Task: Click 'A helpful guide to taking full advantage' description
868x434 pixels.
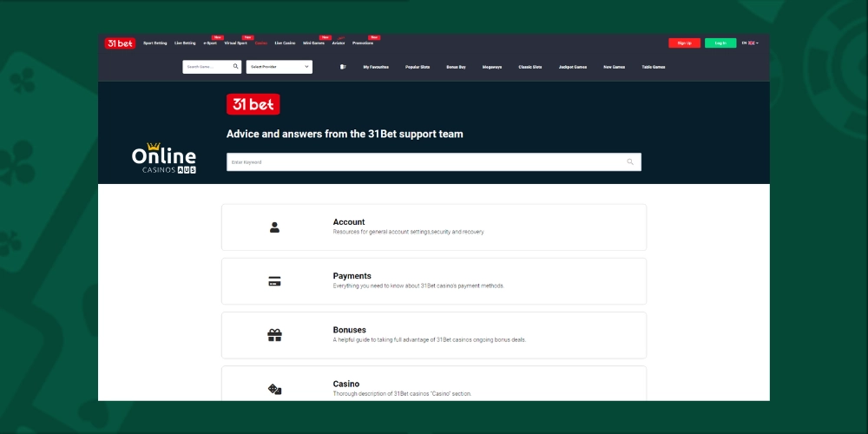Action: coord(430,340)
